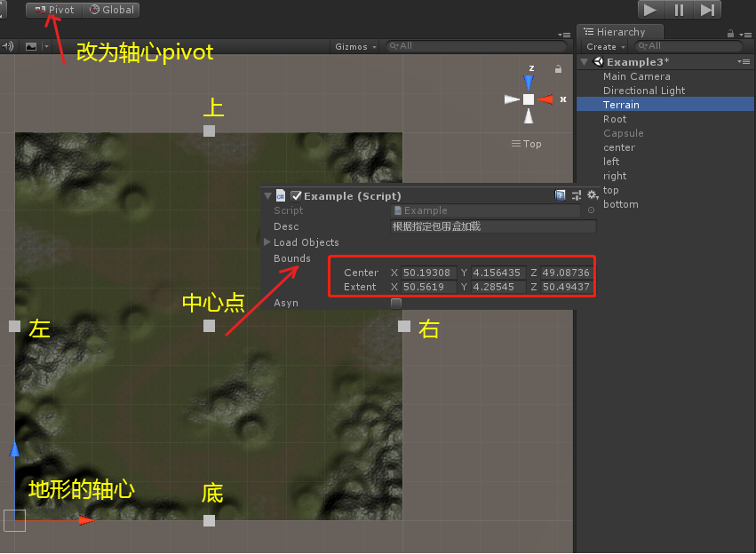Open the Example script gear settings menu
The height and width of the screenshot is (554, 756).
pyautogui.click(x=592, y=195)
